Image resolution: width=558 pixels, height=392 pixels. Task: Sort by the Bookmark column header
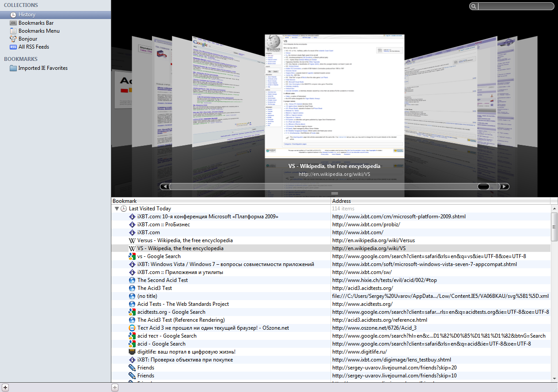click(x=221, y=201)
